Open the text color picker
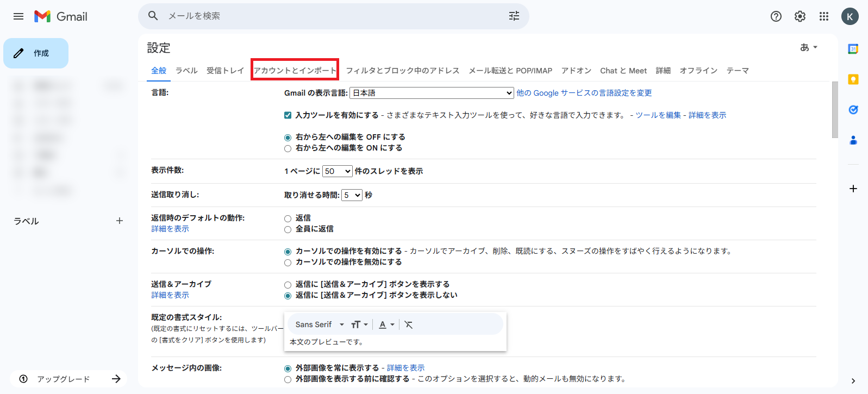The width and height of the screenshot is (868, 394). coord(386,324)
